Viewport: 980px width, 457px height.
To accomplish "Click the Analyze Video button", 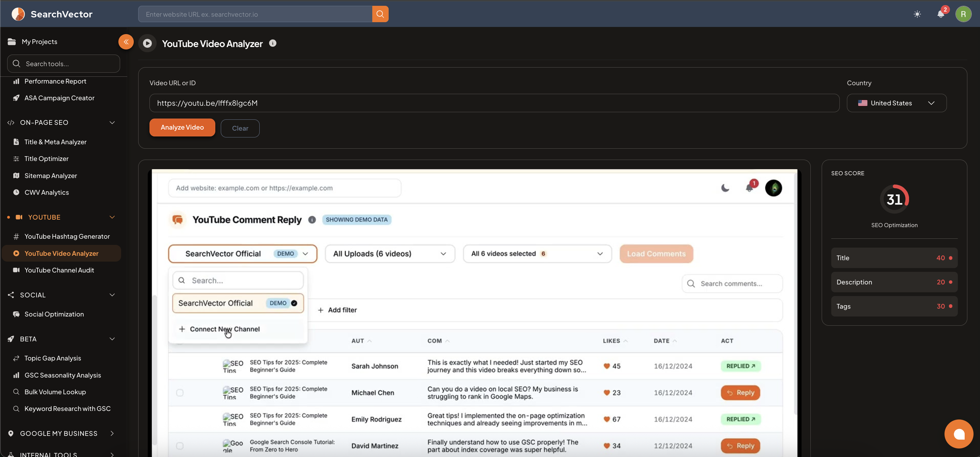I will coord(182,127).
